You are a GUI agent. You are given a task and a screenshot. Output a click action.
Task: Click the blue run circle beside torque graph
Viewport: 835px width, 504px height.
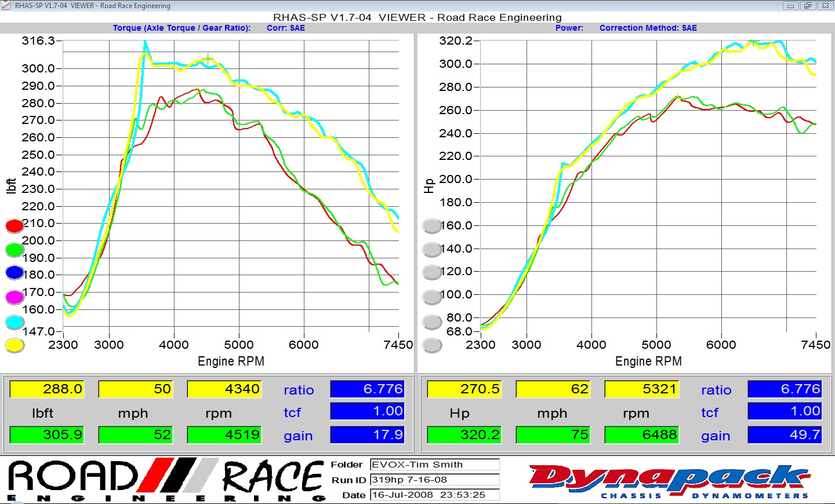pyautogui.click(x=14, y=272)
